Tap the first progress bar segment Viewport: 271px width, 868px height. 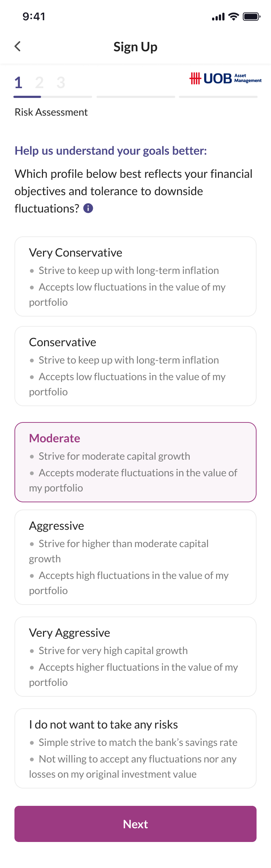tap(53, 97)
